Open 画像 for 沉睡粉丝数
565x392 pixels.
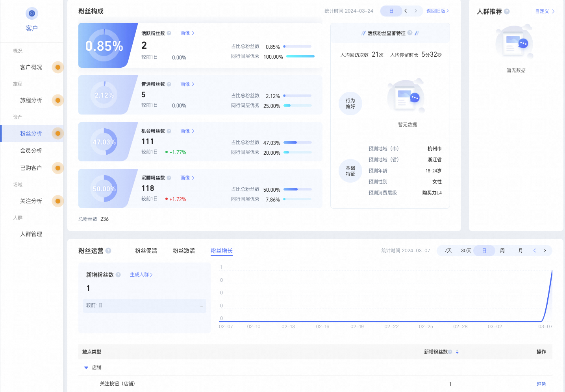point(187,178)
